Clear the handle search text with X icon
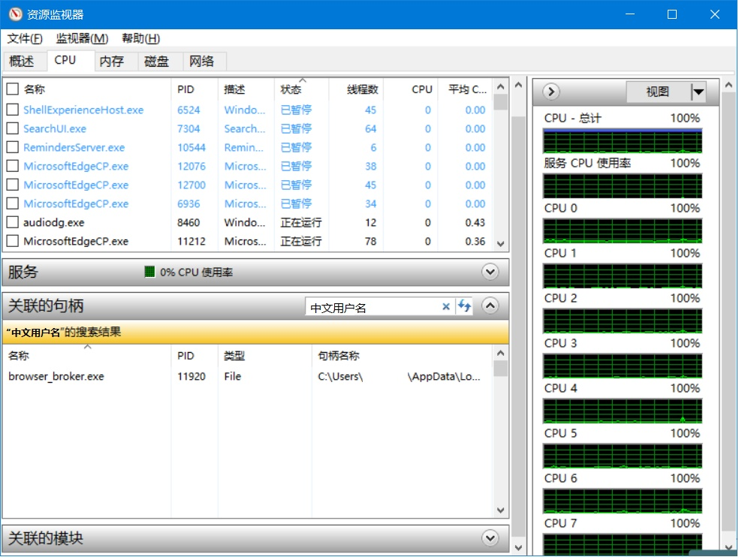Viewport: 739px width, 560px height. click(446, 307)
